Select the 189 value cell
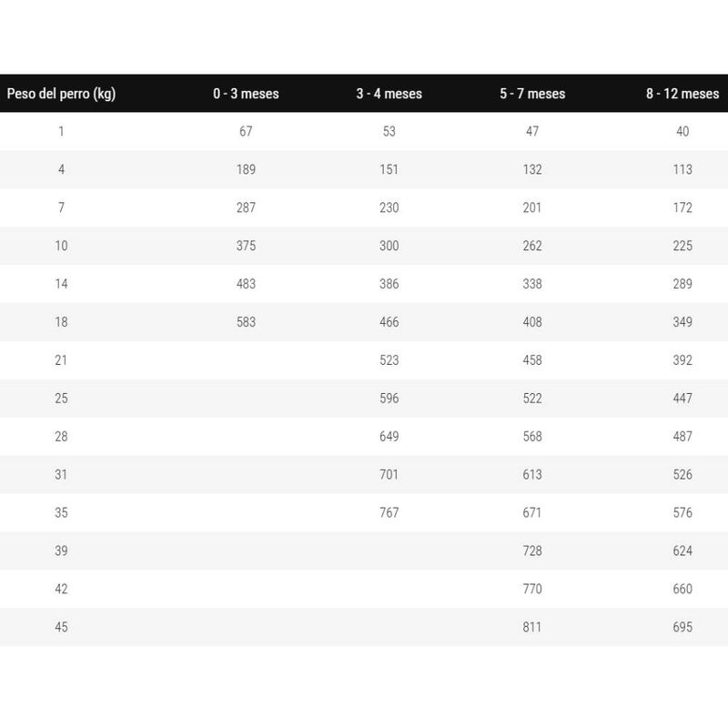 (246, 169)
